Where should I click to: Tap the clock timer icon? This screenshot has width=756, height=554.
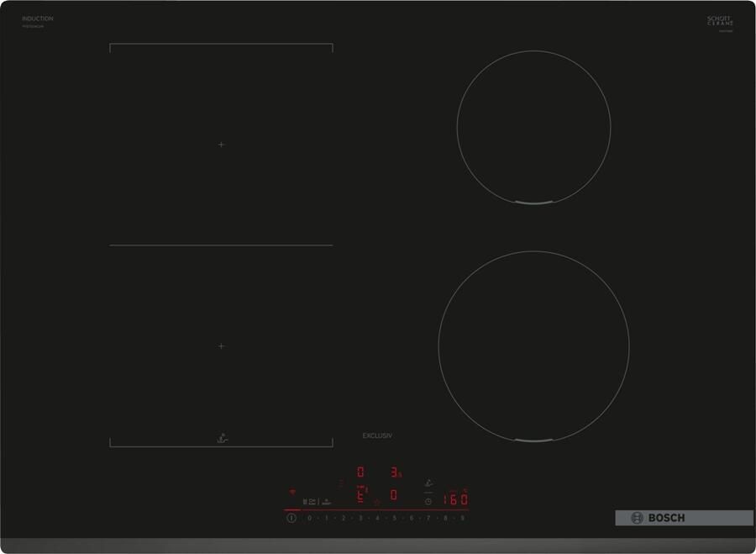[x=428, y=501]
